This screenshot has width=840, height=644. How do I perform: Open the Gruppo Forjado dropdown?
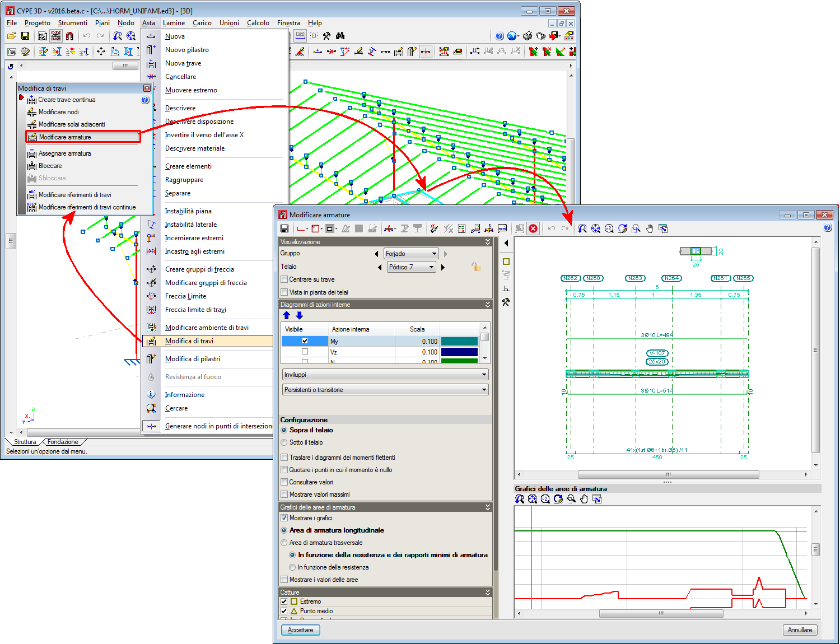(x=411, y=254)
